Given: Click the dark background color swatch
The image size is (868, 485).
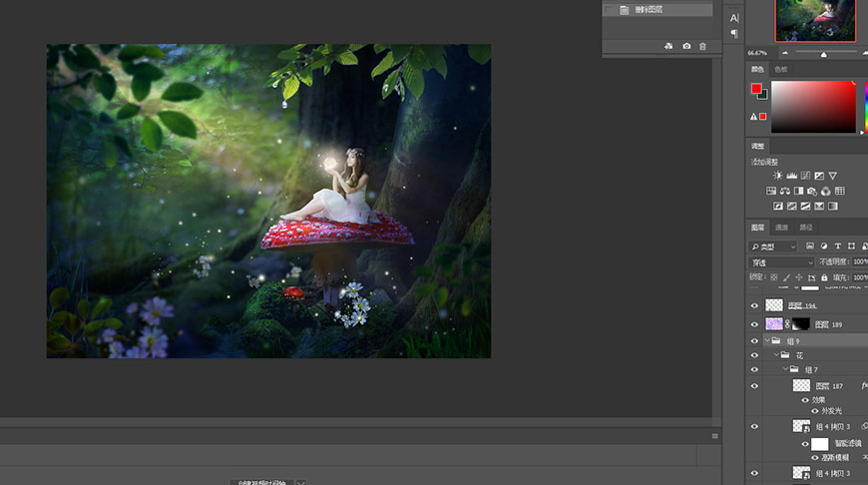Looking at the screenshot, I should (764, 96).
